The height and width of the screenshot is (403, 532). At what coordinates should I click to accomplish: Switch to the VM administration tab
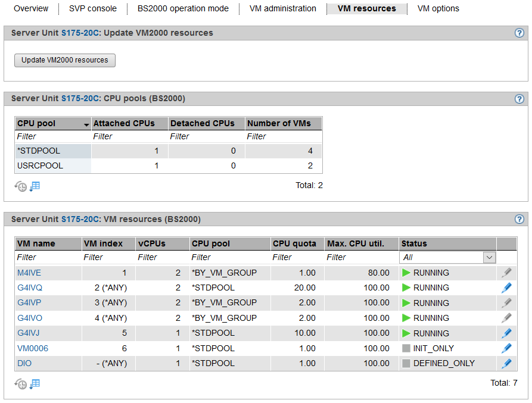coord(282,9)
